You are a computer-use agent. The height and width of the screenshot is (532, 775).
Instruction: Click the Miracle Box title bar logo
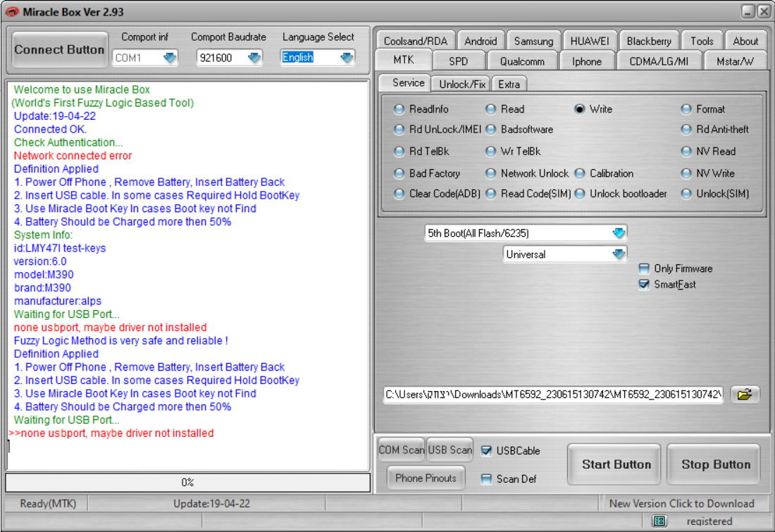12,12
